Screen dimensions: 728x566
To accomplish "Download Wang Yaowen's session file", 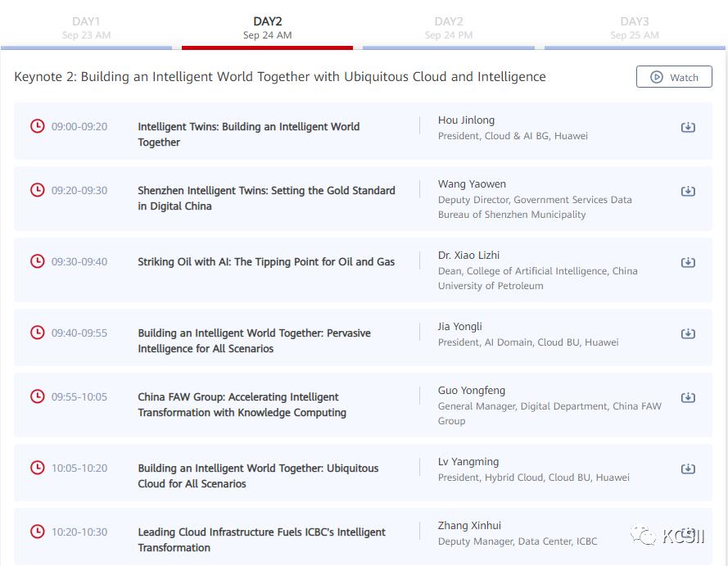I will click(x=688, y=191).
